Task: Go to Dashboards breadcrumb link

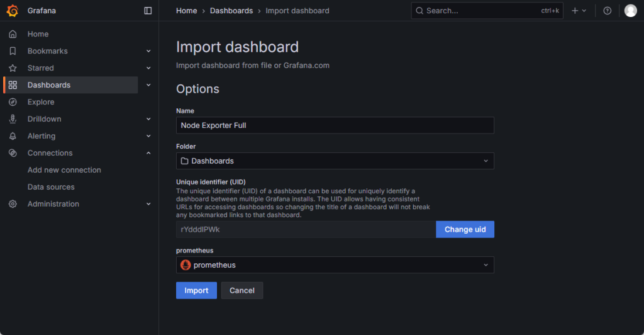Action: [x=231, y=11]
